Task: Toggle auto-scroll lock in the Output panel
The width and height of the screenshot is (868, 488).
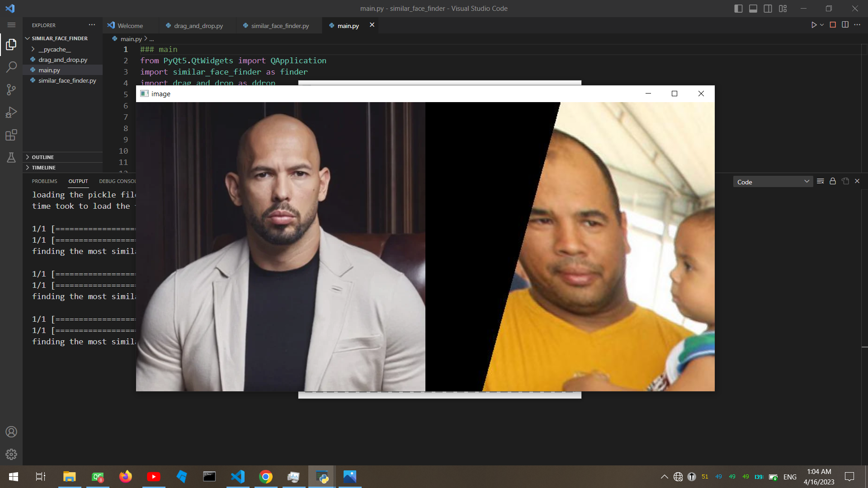Action: click(832, 181)
